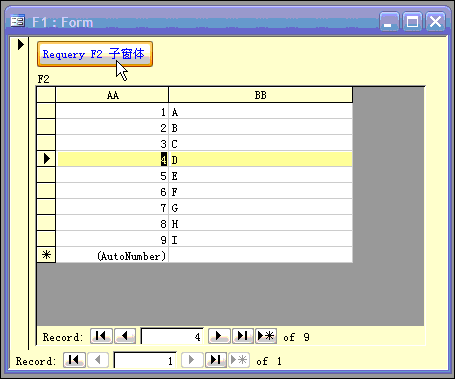Maximize the F1 Form window
Screen dimensions: 455x379
point(413,22)
